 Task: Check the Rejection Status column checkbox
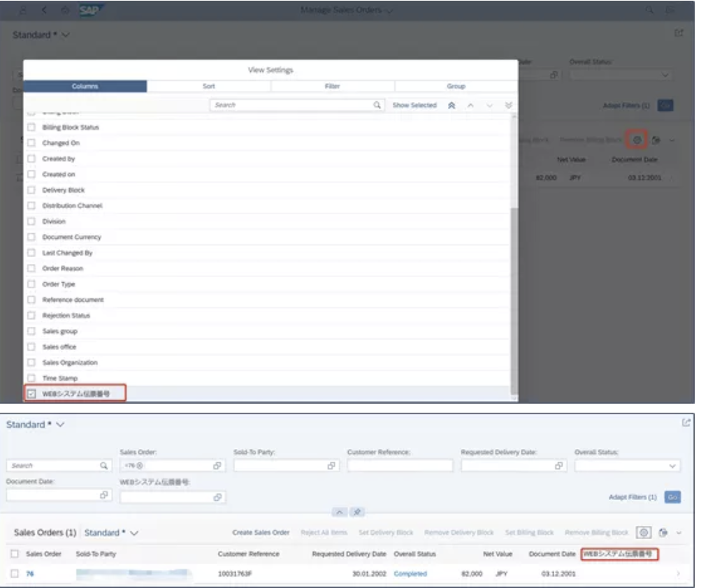coord(31,316)
